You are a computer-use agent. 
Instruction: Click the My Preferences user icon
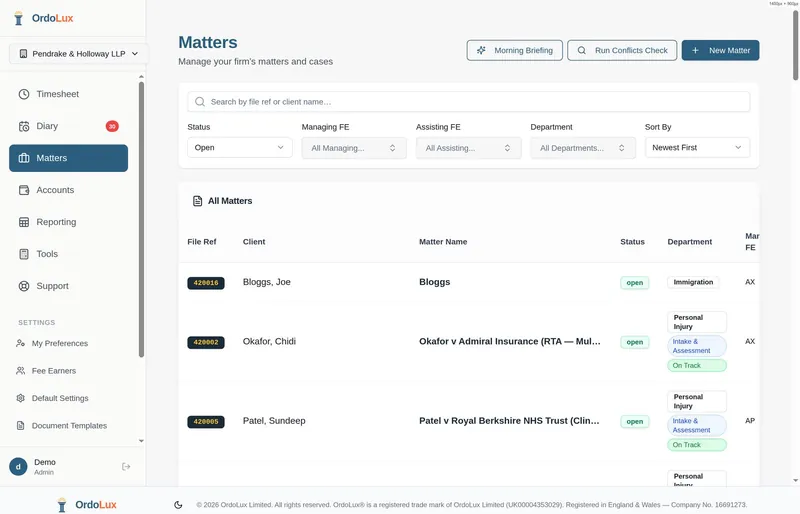coord(20,344)
